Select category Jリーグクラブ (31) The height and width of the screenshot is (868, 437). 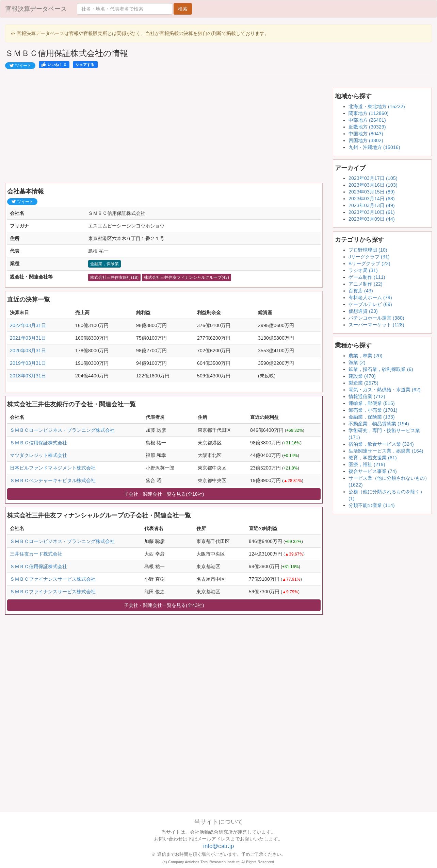369,257
